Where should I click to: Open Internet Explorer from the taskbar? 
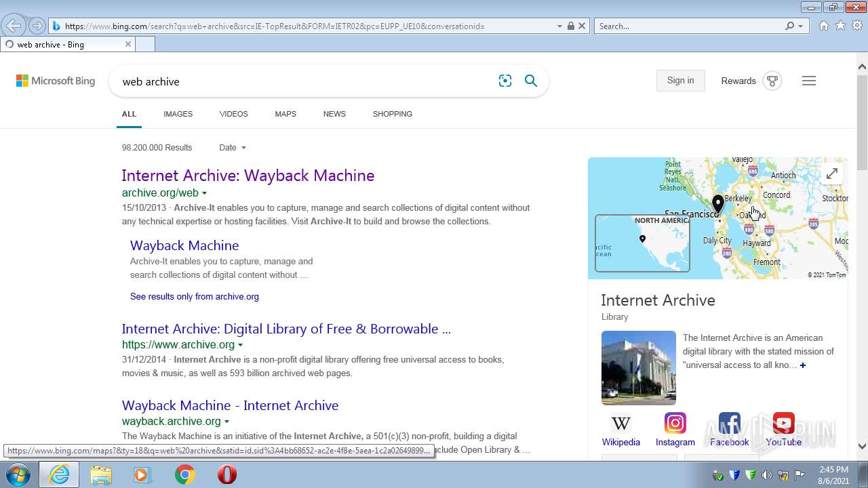pos(59,474)
